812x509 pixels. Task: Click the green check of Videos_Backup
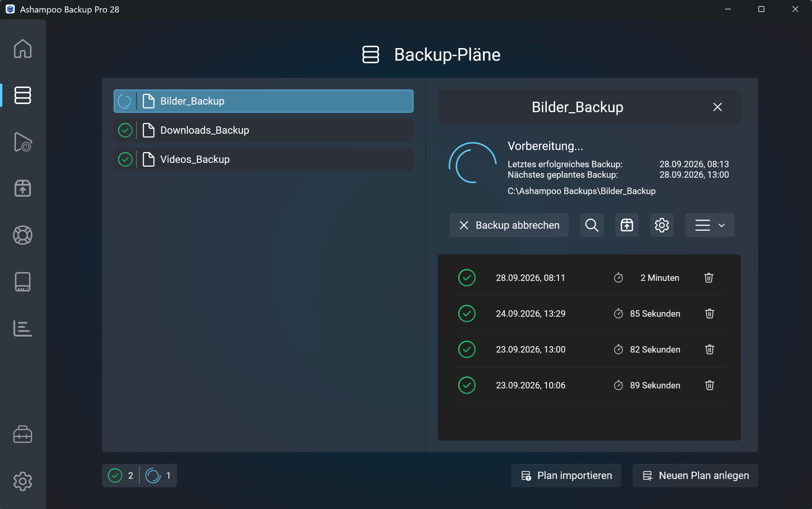tap(125, 159)
